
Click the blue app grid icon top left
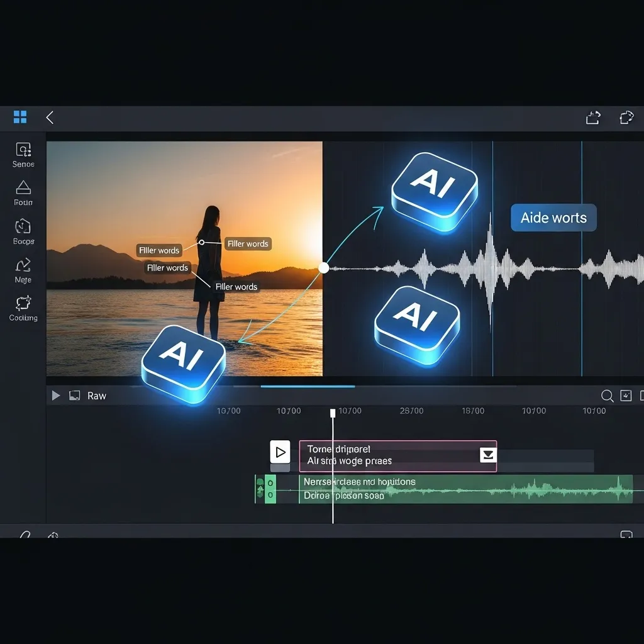point(19,117)
